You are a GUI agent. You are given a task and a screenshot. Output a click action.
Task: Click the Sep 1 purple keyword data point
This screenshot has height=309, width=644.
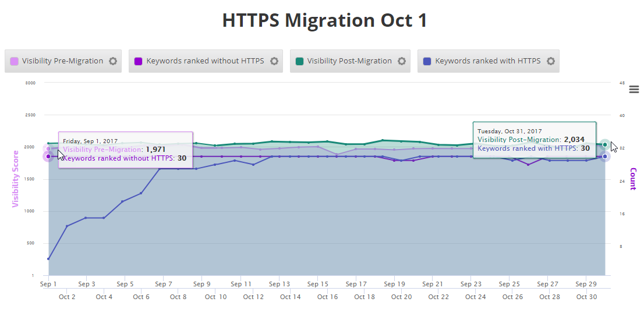point(48,157)
